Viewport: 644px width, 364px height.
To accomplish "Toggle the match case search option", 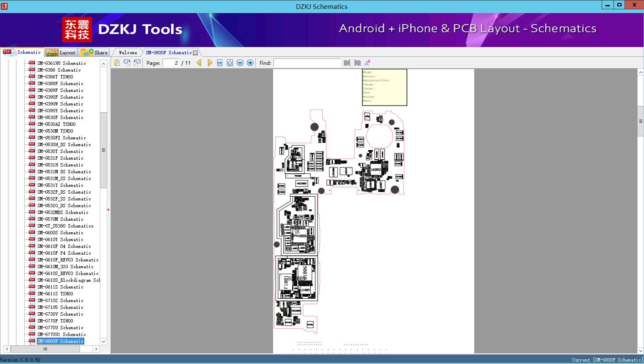I will point(368,63).
